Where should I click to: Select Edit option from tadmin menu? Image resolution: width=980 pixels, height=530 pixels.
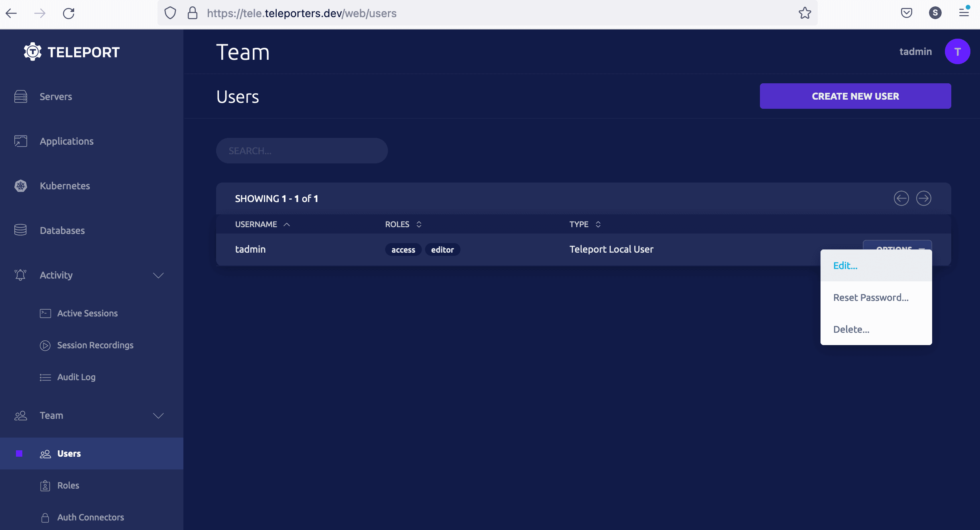click(x=845, y=266)
